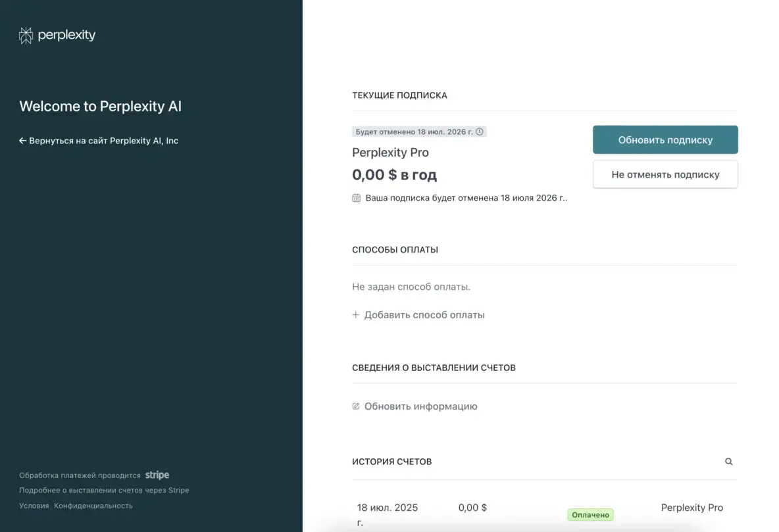Click the Оплачено status badge
Image resolution: width=779 pixels, height=532 pixels.
tap(590, 514)
